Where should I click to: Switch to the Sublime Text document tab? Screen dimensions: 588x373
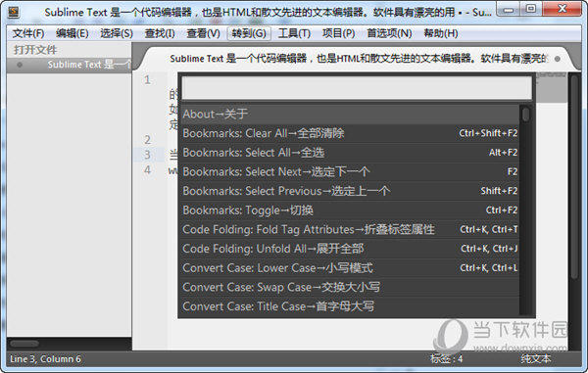click(x=357, y=59)
